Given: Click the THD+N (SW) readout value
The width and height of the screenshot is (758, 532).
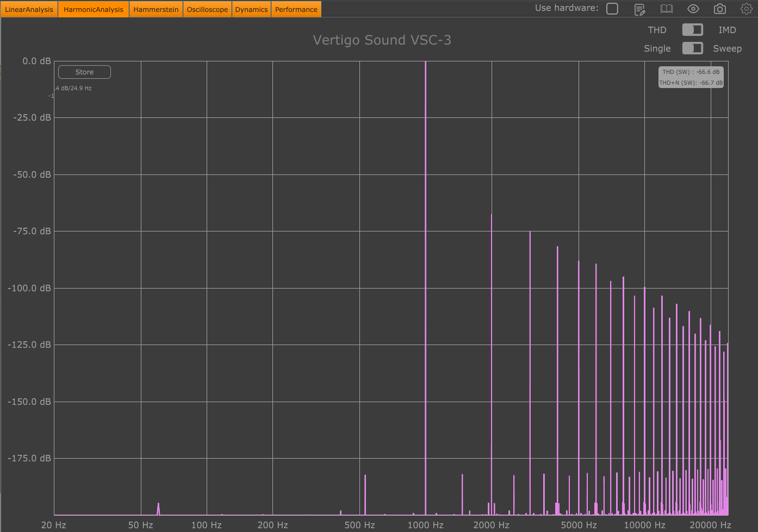Looking at the screenshot, I should [691, 83].
